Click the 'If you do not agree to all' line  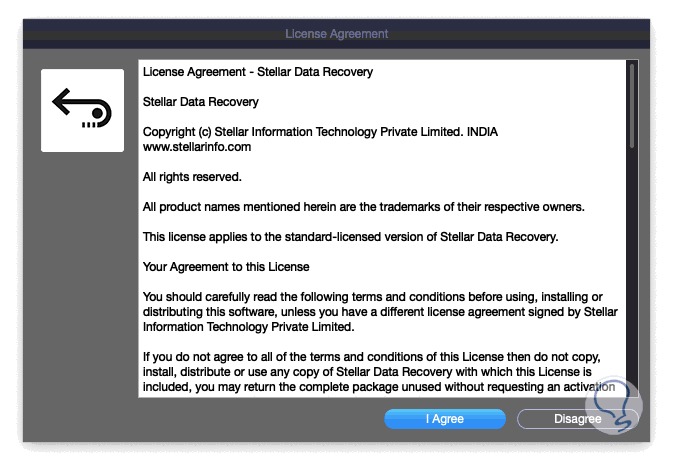click(x=372, y=357)
